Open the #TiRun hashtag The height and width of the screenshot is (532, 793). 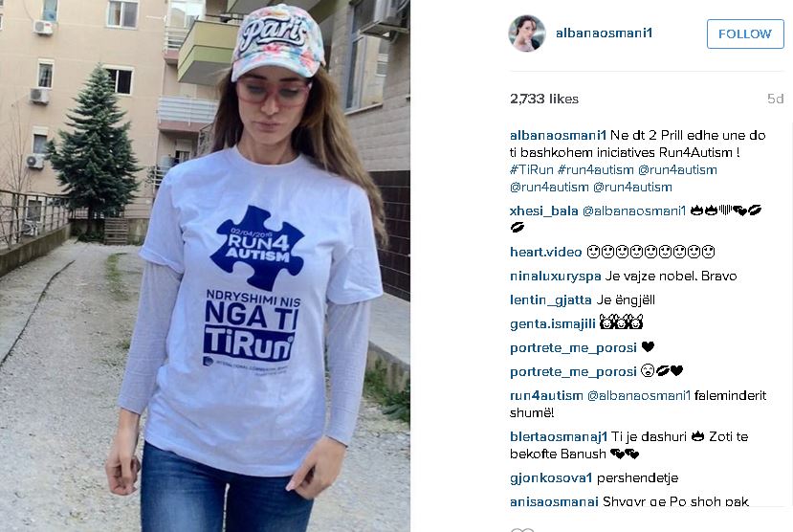click(x=532, y=169)
